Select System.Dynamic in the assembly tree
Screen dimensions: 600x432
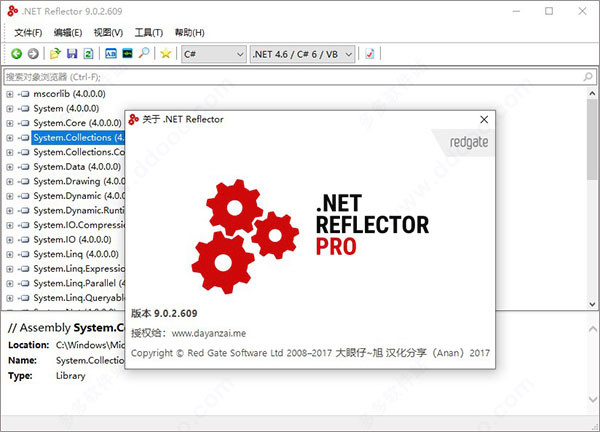79,196
